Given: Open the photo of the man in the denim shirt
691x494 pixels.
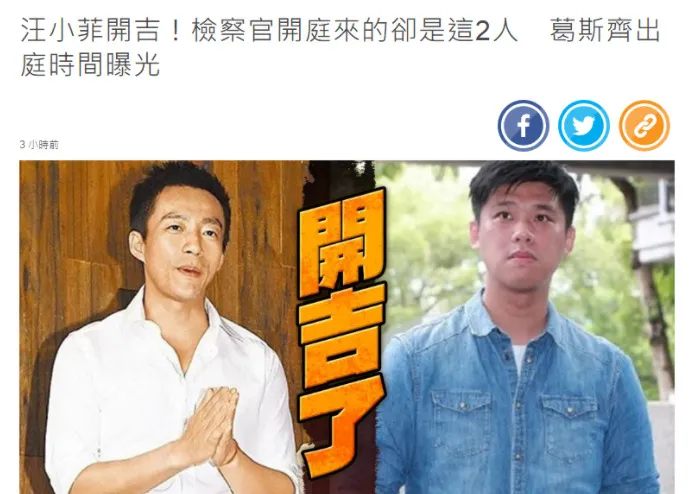Looking at the screenshot, I should tap(524, 327).
